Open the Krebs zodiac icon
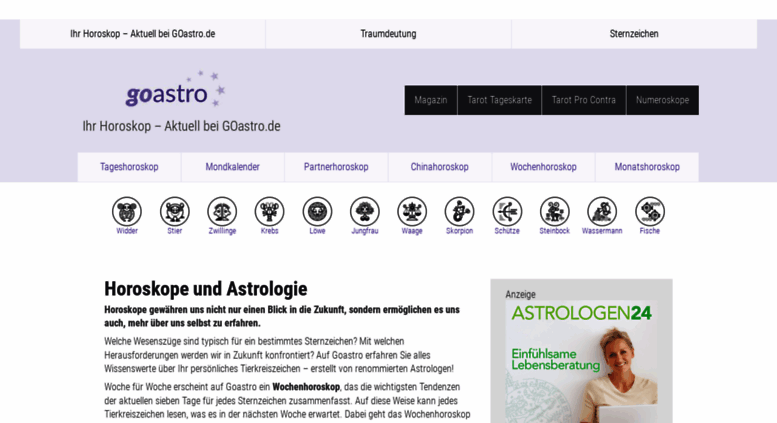The width and height of the screenshot is (777, 423). coord(270,212)
